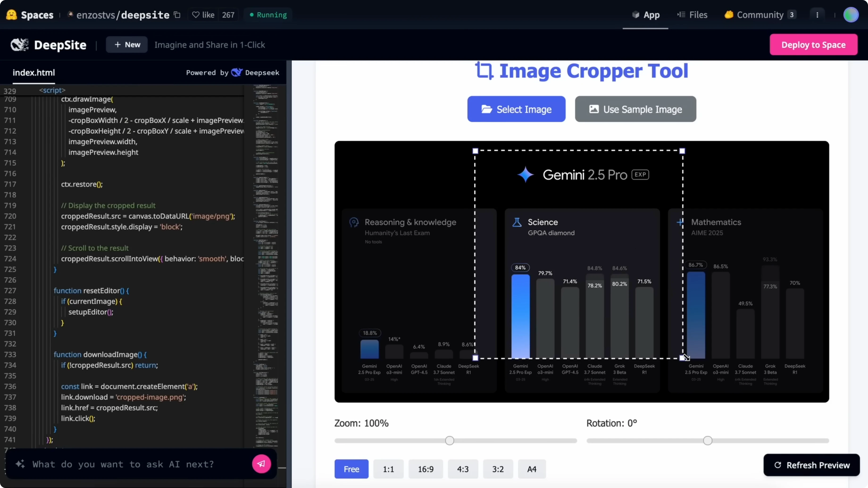Click the Deepseek whale icon near Powered by
Image resolution: width=868 pixels, height=488 pixels.
237,72
